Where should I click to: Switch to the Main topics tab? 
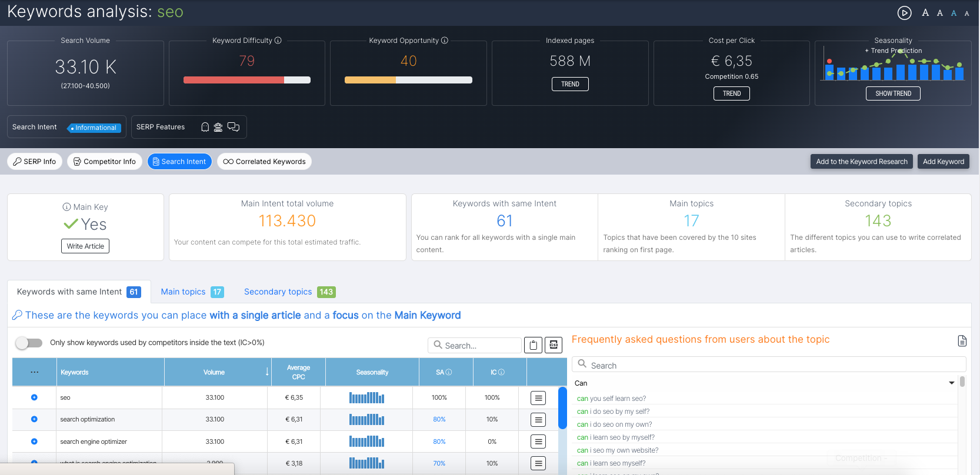tap(192, 292)
